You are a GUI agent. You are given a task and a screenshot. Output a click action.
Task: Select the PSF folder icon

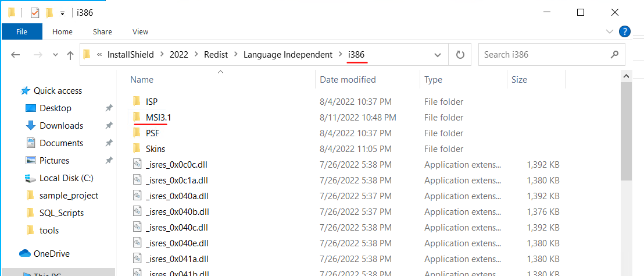click(137, 133)
